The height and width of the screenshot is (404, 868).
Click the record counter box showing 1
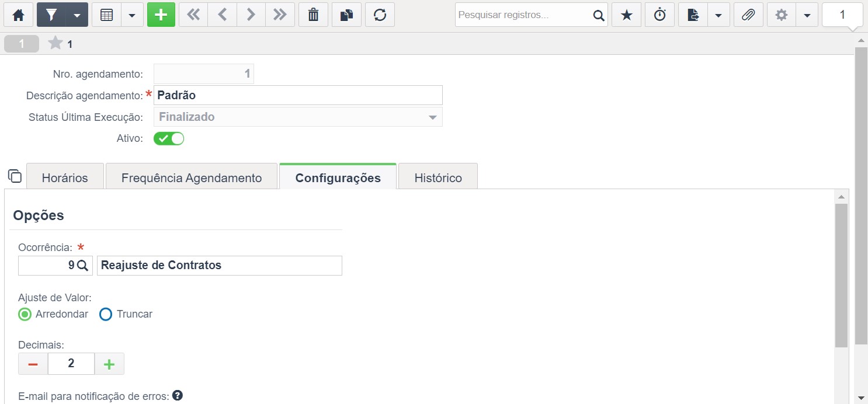[842, 15]
